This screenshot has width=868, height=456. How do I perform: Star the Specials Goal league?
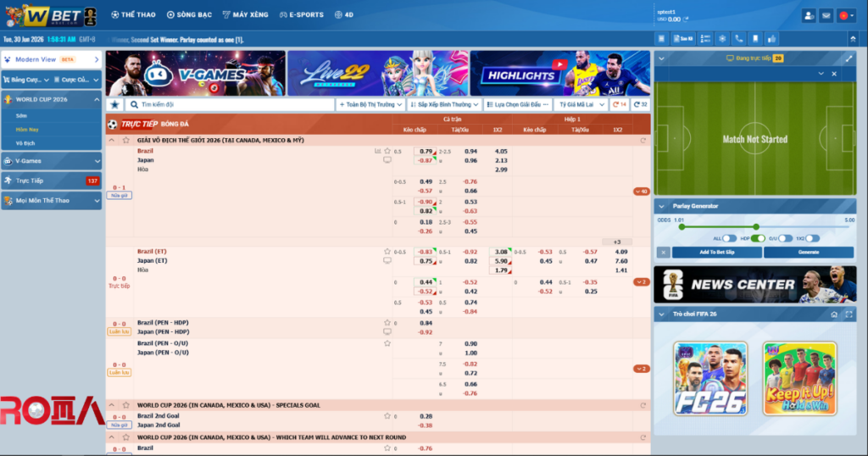click(x=125, y=405)
